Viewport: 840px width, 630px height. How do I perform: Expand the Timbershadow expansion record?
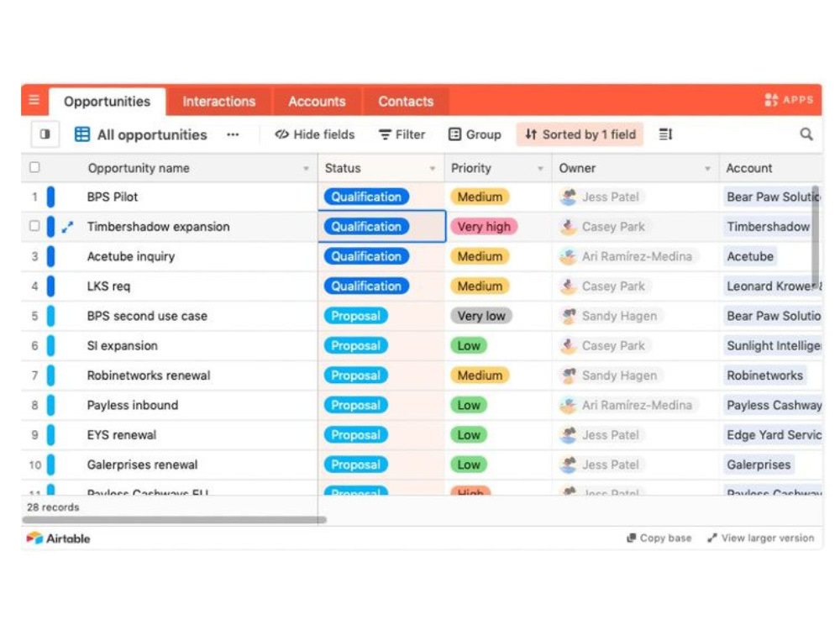67,227
